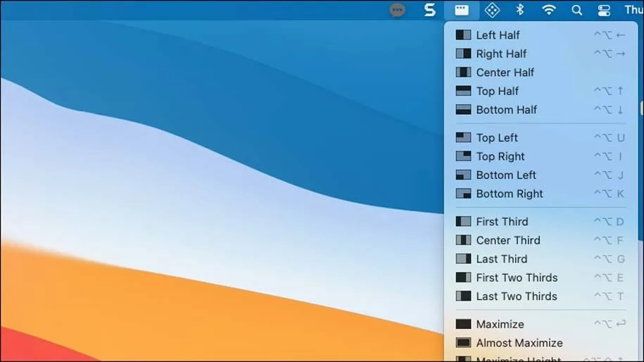Select Center Half option
644x362 pixels.
pos(505,73)
